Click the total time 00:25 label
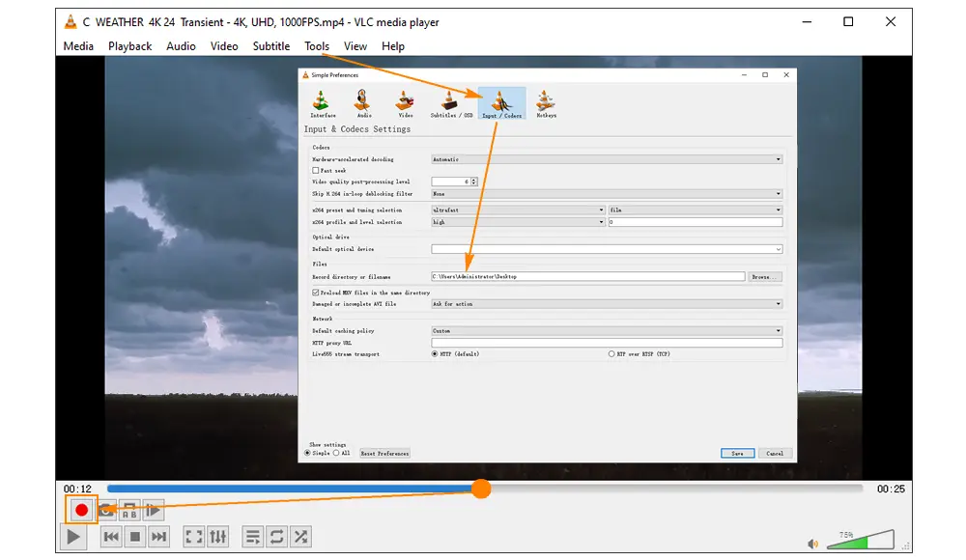This screenshot has height=560, width=966. pos(891,490)
